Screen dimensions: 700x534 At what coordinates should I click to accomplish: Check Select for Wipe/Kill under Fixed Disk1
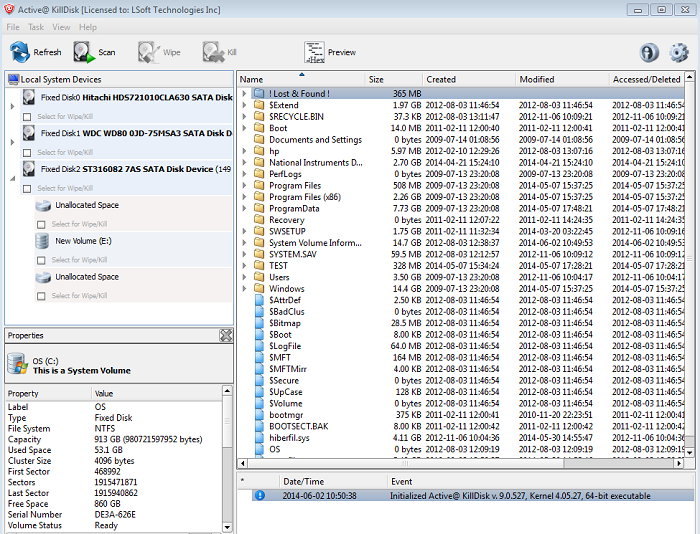coord(27,152)
